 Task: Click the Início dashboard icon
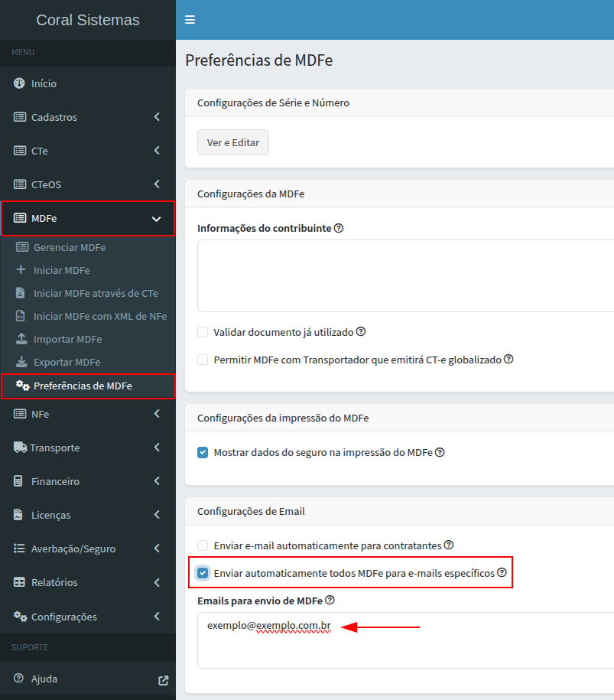[x=20, y=83]
